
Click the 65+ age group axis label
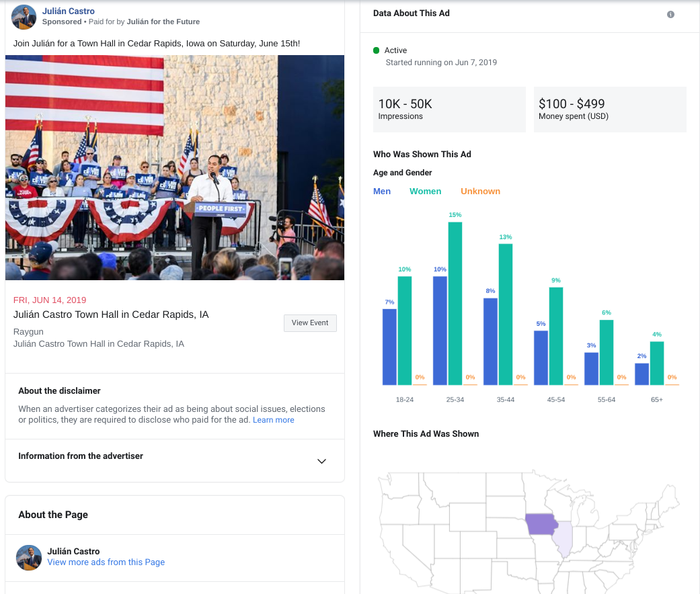657,400
